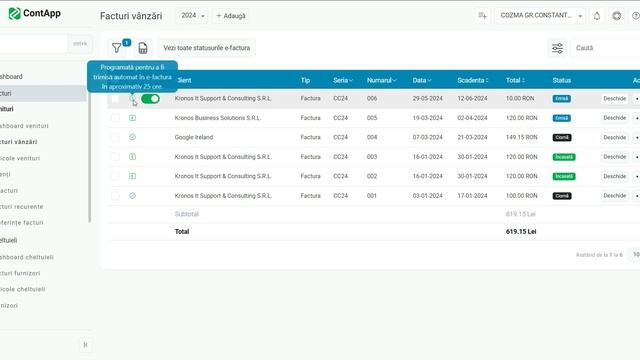640x360 pixels.
Task: Click Deschide for invoice 002
Action: (x=614, y=176)
